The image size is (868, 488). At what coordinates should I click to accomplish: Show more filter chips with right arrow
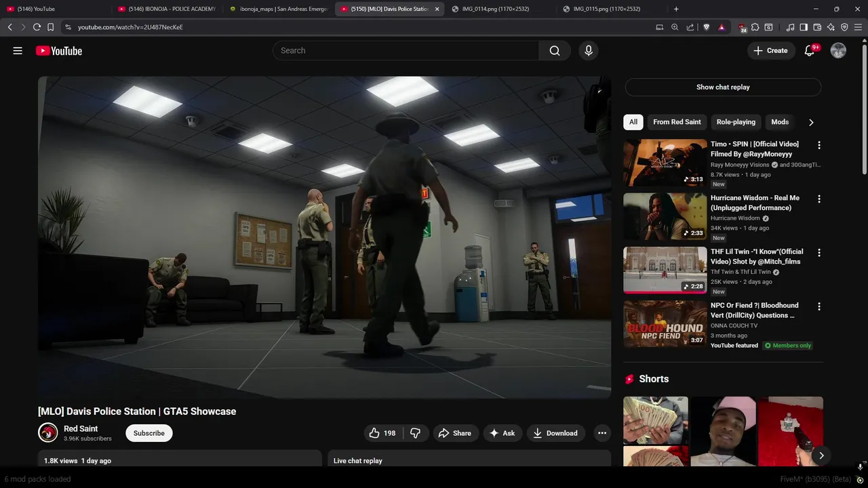(810, 122)
